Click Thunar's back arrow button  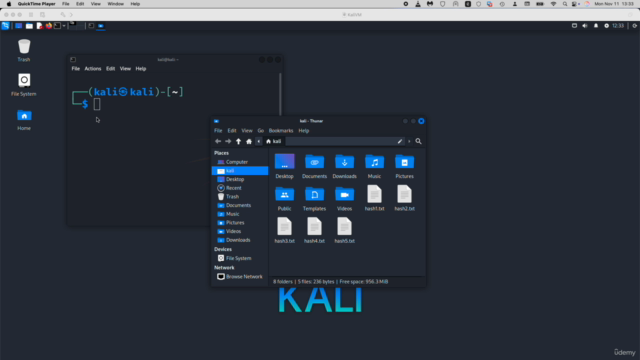pyautogui.click(x=218, y=141)
